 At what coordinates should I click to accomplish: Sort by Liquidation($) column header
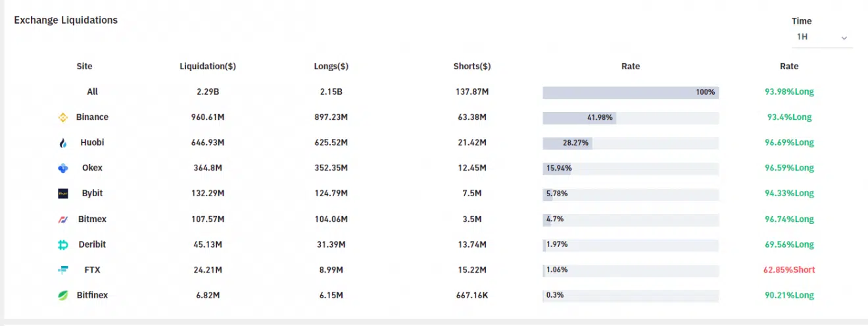[x=208, y=67]
